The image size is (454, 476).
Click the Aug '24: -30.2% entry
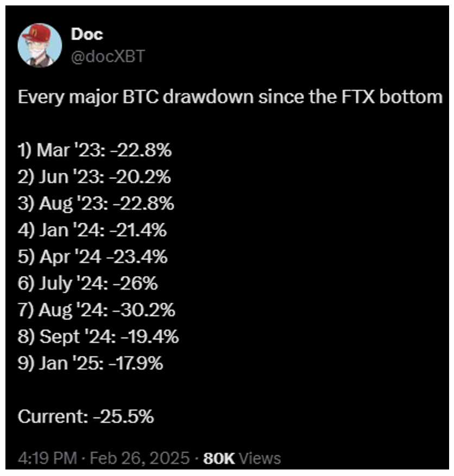97,310
